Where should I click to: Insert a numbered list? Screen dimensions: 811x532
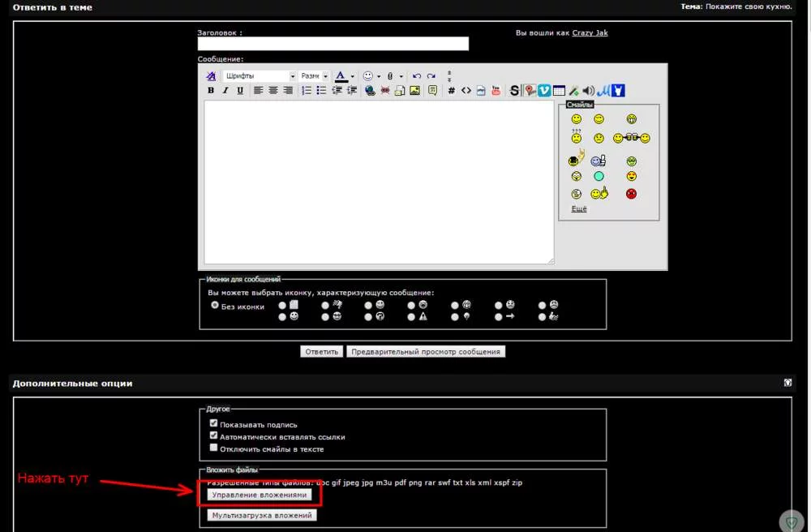(307, 91)
